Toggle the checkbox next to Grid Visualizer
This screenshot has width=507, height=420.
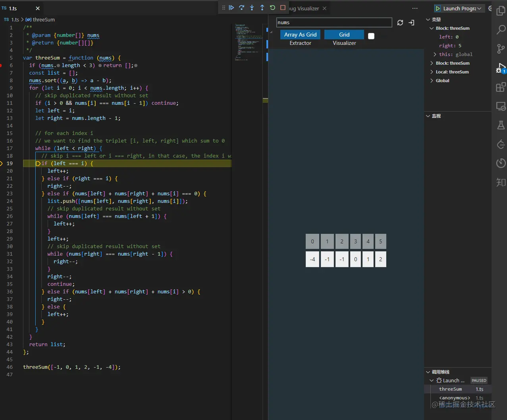tap(371, 36)
